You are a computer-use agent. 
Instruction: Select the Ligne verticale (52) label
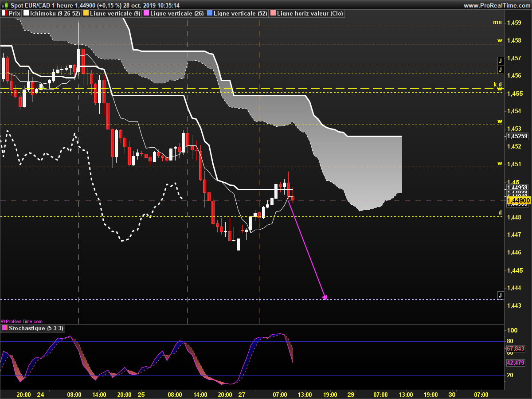coord(240,13)
